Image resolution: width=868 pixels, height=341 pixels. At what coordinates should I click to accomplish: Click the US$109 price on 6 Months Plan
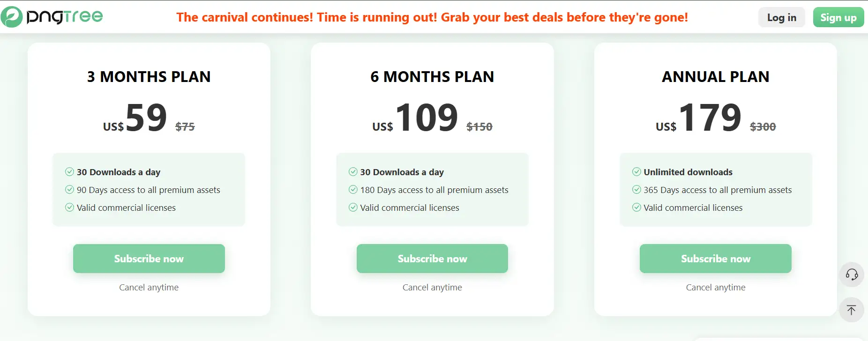click(x=426, y=118)
